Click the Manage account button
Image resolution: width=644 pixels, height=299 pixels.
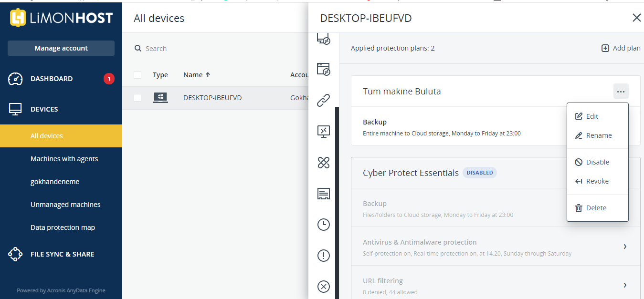(x=61, y=48)
